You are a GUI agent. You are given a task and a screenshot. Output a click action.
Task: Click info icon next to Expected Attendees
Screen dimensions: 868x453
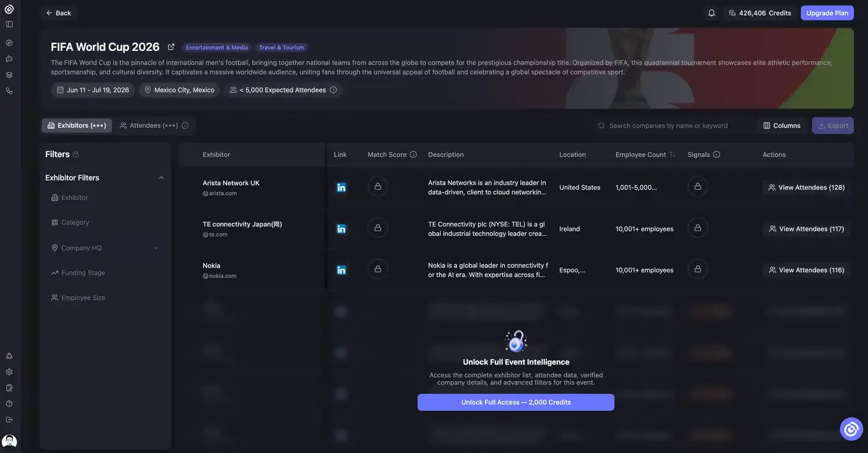[334, 90]
